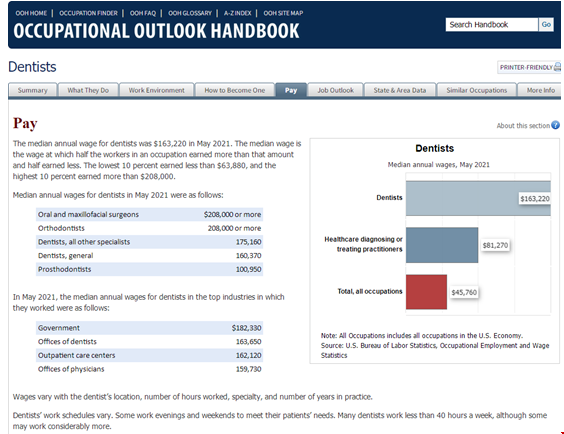Select the How to Become One tab
This screenshot has height=434, width=564.
point(235,90)
